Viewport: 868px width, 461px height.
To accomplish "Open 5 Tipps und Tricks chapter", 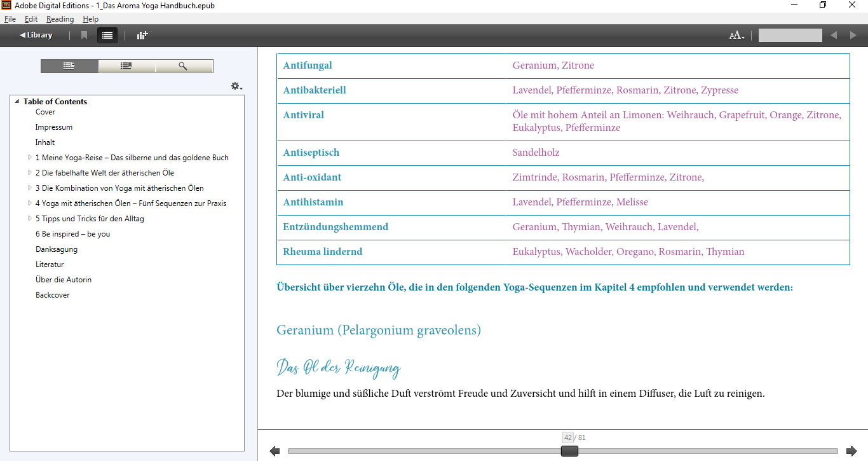I will tap(90, 219).
